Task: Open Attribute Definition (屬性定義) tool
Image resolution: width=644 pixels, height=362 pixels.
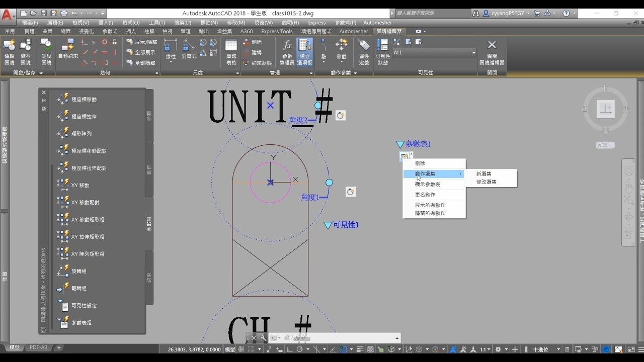Action: [364, 52]
